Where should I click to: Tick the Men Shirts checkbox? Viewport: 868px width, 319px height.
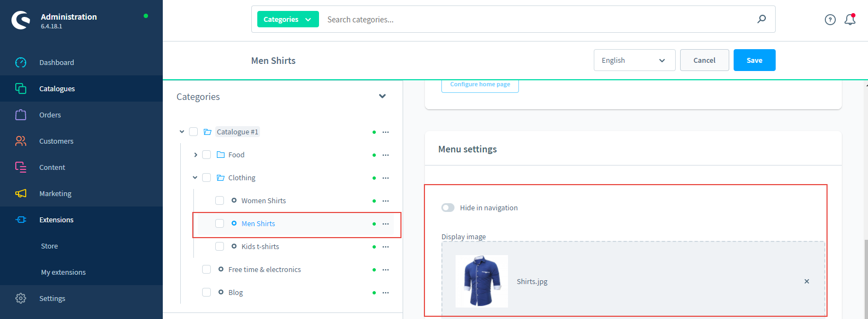click(220, 223)
